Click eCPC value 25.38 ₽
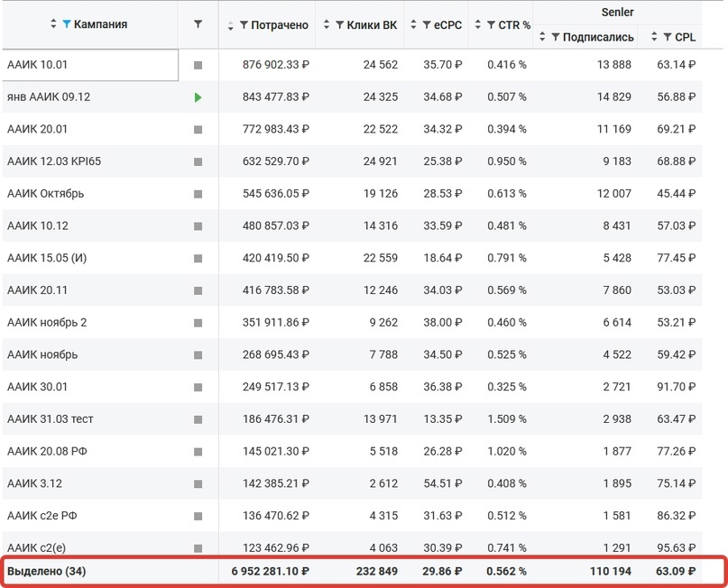Viewport: 728px width, 588px height. tap(442, 161)
